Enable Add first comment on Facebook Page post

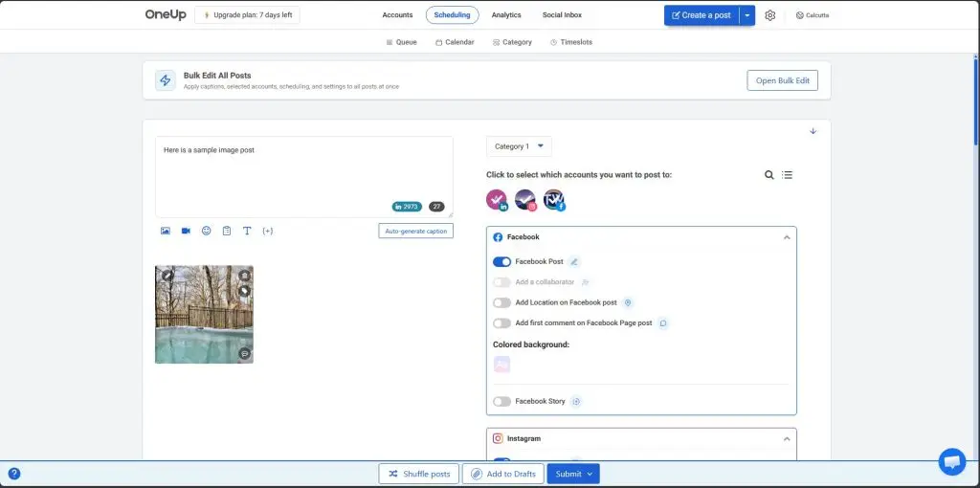tap(501, 323)
